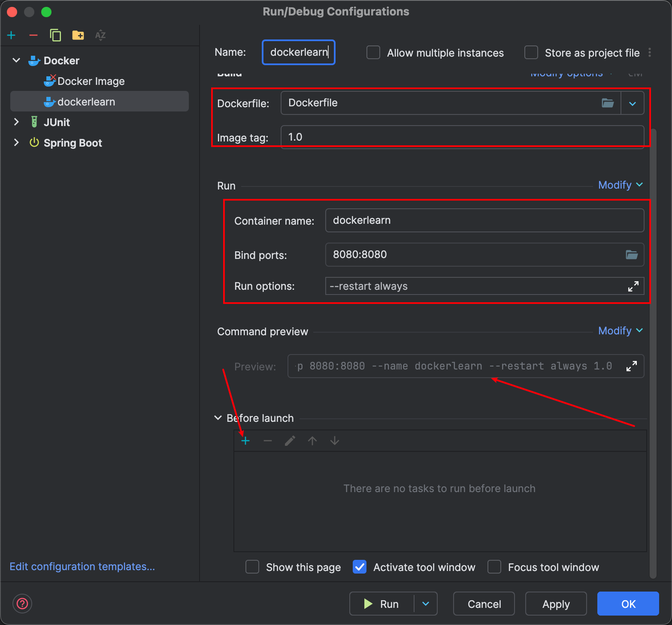Check Store as project file
This screenshot has height=625, width=672.
(x=531, y=52)
